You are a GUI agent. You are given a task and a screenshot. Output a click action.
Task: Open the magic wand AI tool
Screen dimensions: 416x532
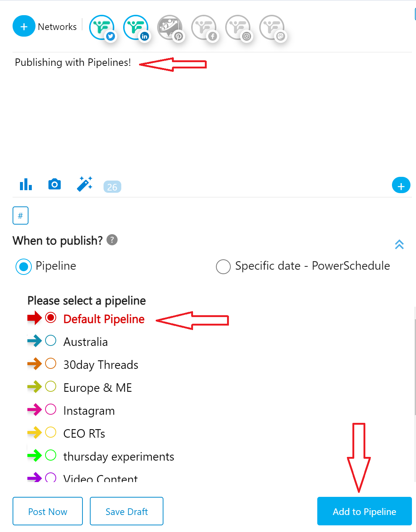tap(85, 184)
